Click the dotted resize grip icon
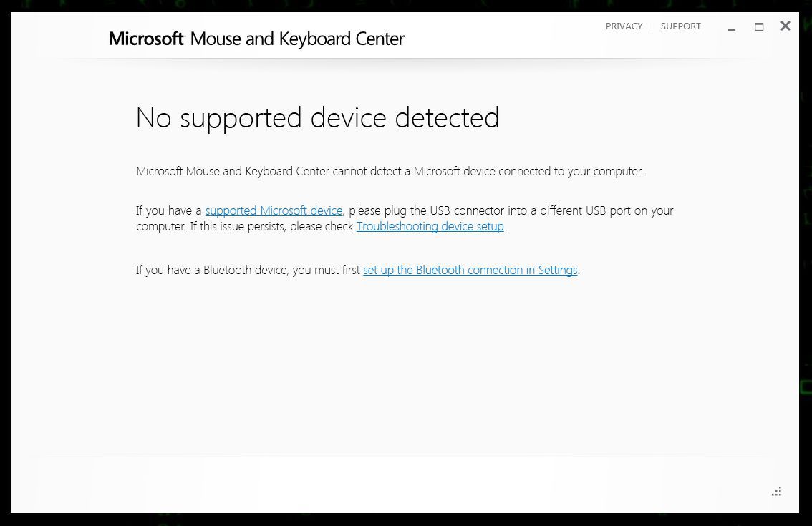This screenshot has width=812, height=526. click(x=776, y=492)
